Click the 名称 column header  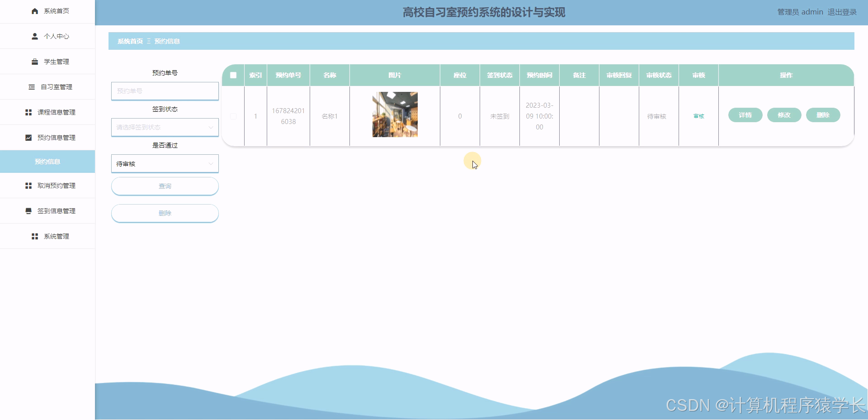coord(330,75)
